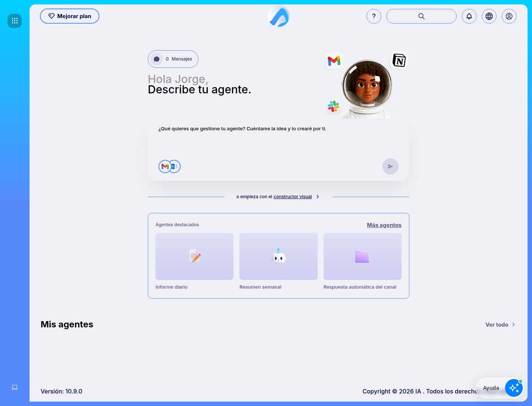The height and width of the screenshot is (406, 532).
Task: Select the Gmail integration icon in prompt box
Action: pos(165,166)
